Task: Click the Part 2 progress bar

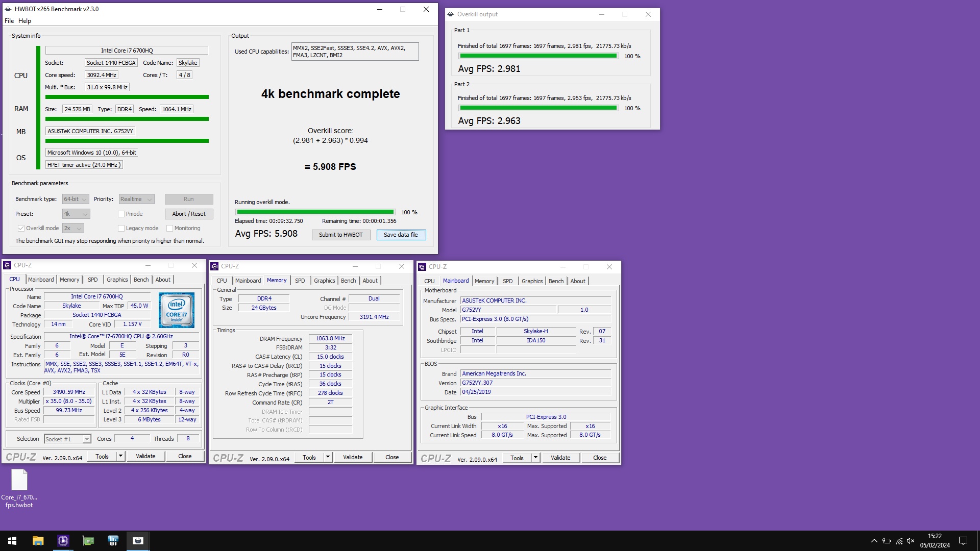Action: coord(538,108)
